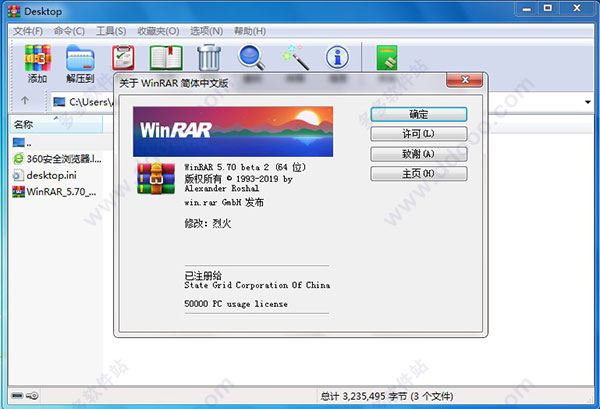The image size is (600, 409).
Task: Maximize the Desktop WinRAR window
Action: [x=548, y=8]
